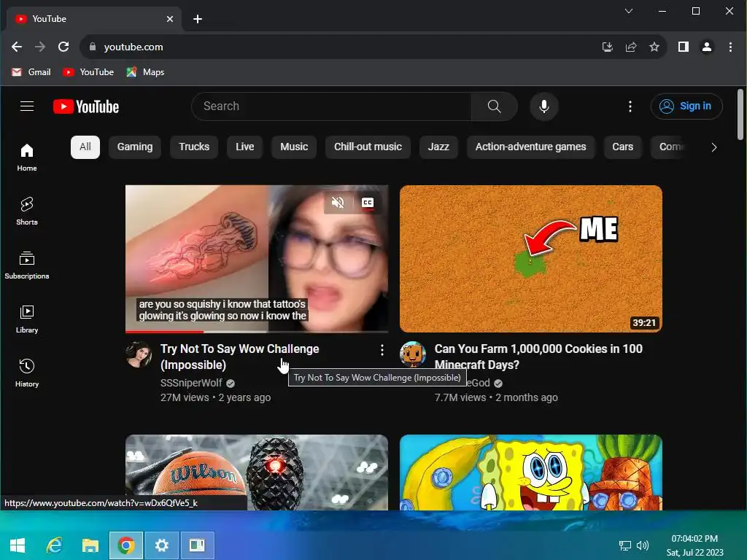The height and width of the screenshot is (560, 747).
Task: Open SSSniperWolf channel avatar
Action: pyautogui.click(x=138, y=355)
